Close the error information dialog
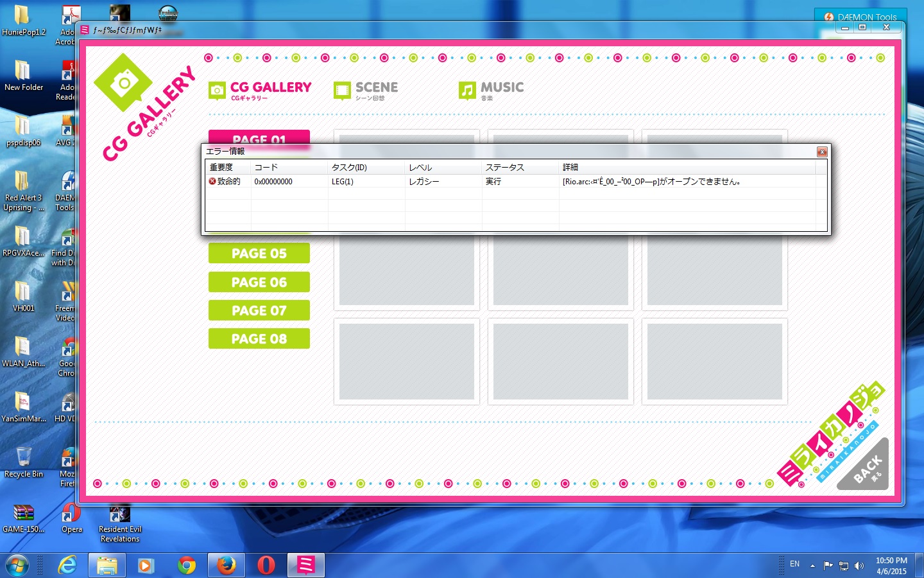The width and height of the screenshot is (924, 578). (821, 152)
